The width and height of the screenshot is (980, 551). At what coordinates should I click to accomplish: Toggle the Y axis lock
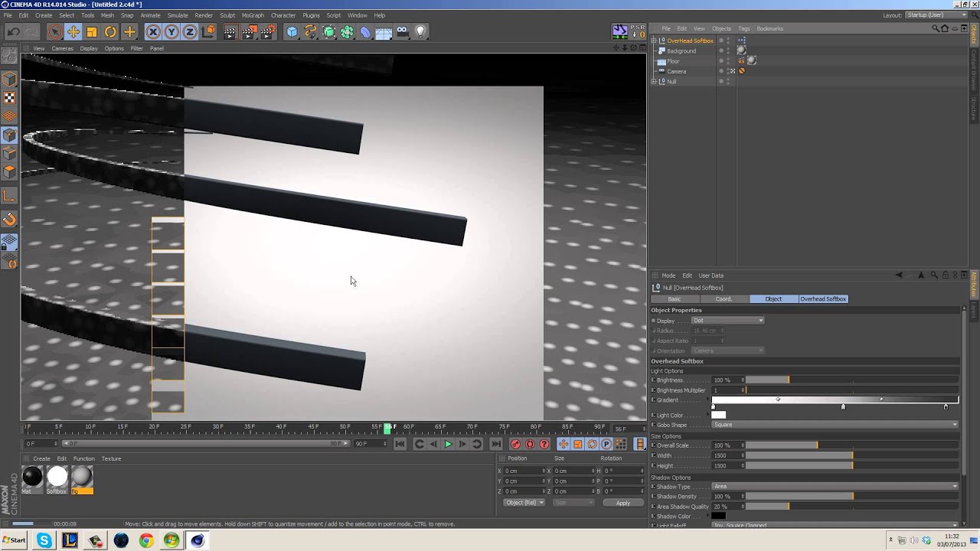171,31
